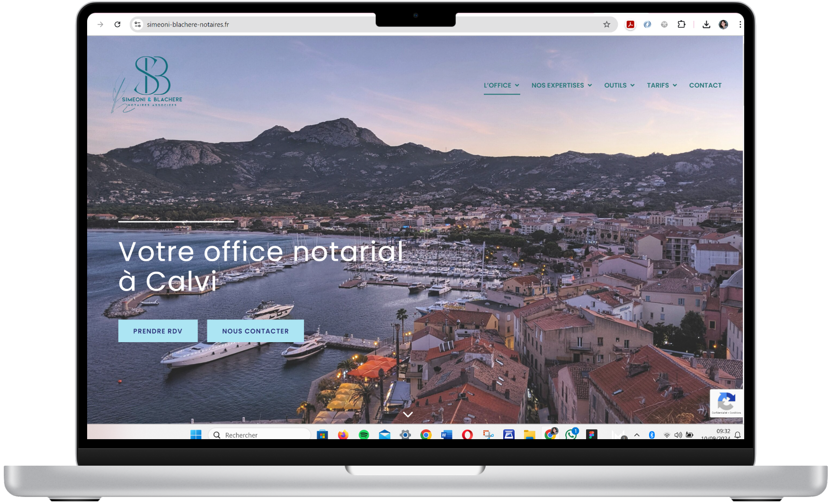This screenshot has width=828, height=504.
Task: Click the address bar URL
Action: click(188, 25)
